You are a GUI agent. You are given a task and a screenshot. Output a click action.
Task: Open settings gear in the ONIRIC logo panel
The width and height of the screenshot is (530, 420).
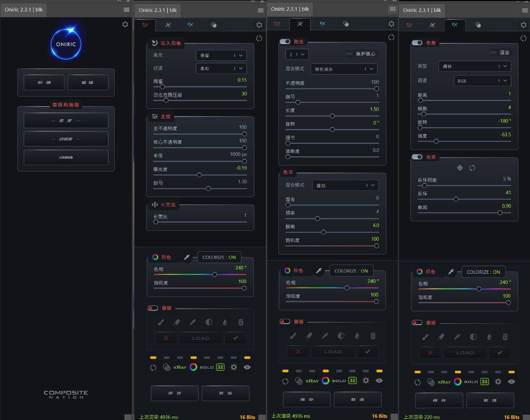(x=125, y=24)
